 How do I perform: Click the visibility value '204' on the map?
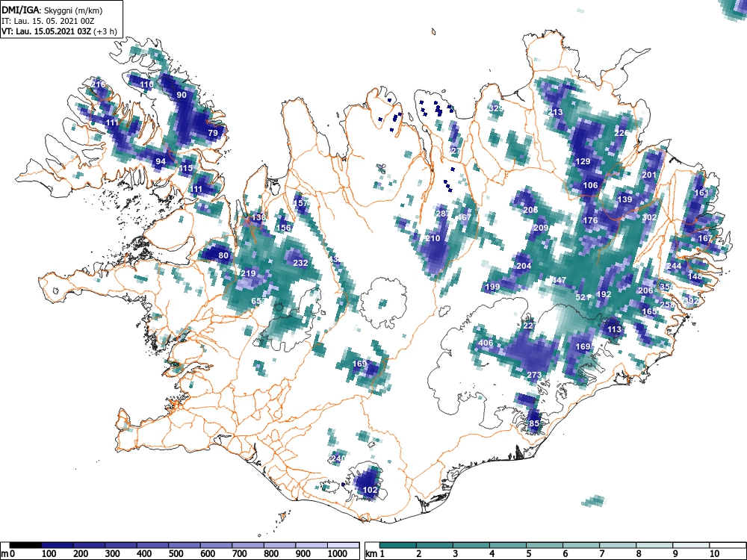[x=524, y=266]
